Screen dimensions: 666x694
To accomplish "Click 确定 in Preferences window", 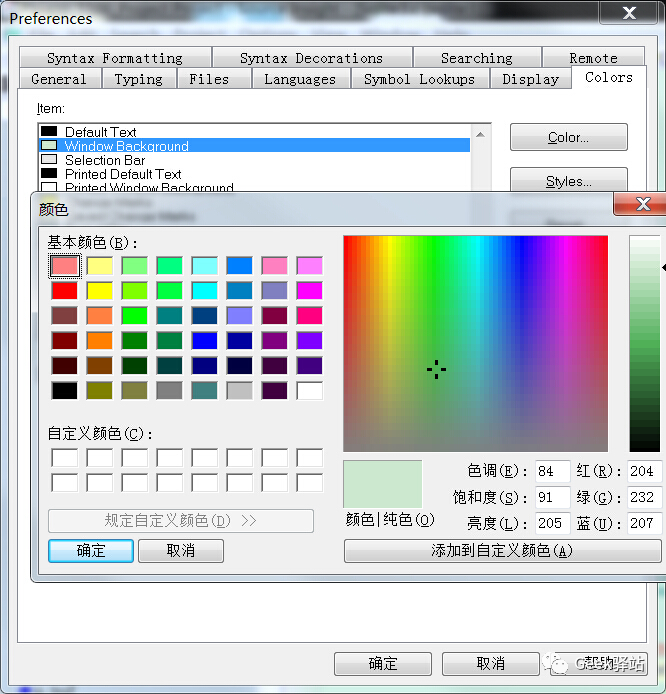I will click(383, 663).
